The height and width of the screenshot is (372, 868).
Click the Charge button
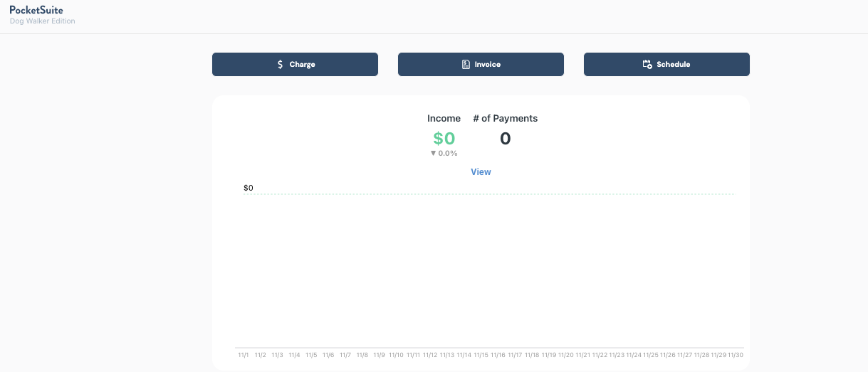(x=295, y=64)
